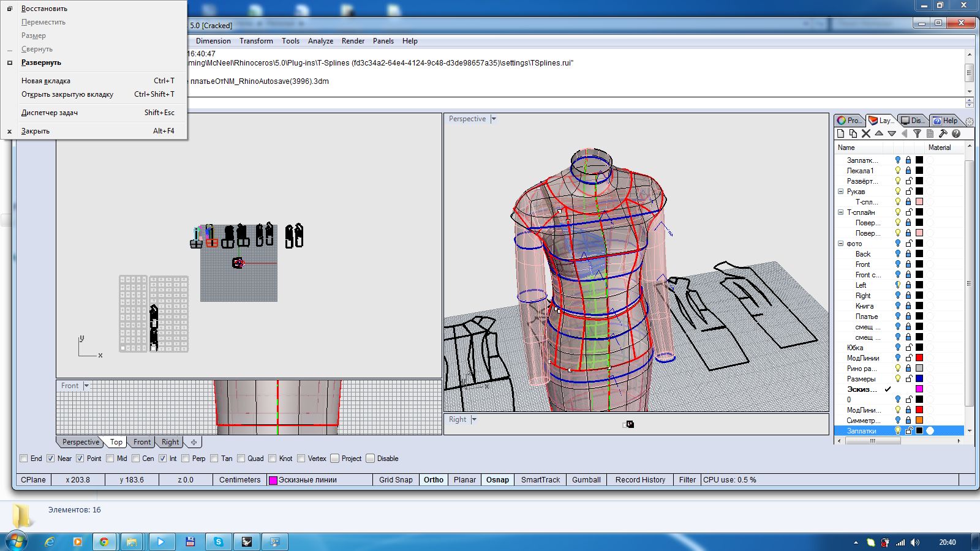Viewport: 980px width, 551px height.
Task: Click the Delete layer X icon
Action: [x=866, y=133]
